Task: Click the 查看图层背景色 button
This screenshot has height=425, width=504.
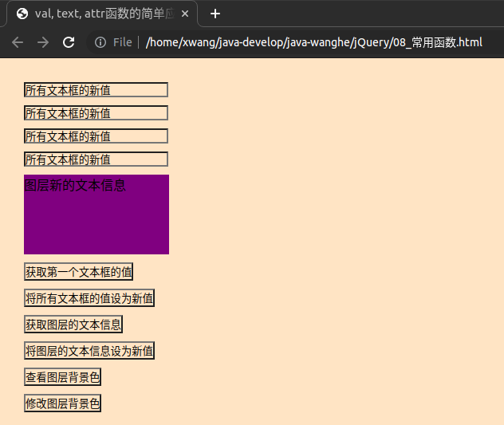Action: 62,377
